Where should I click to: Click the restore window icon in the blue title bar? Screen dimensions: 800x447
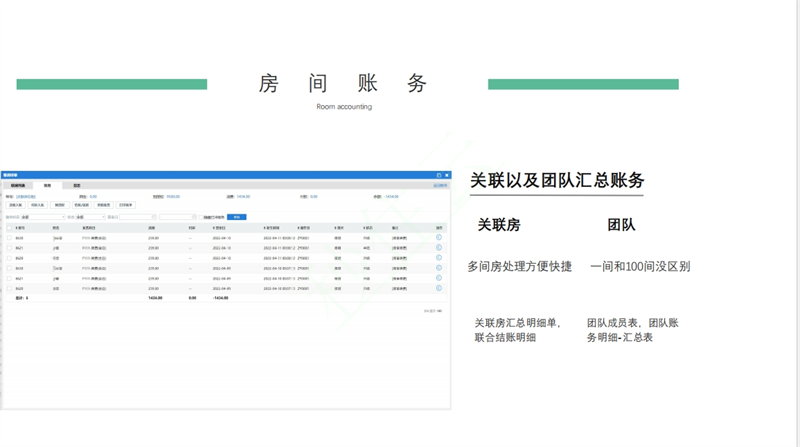click(x=439, y=175)
